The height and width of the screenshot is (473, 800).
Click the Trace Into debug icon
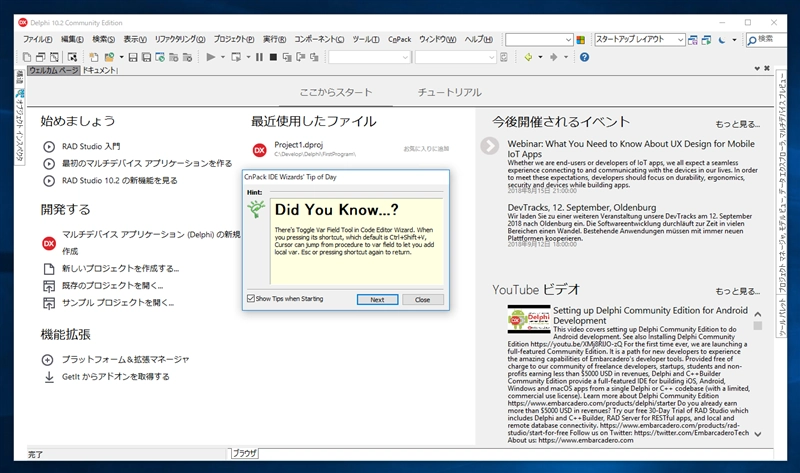(x=287, y=57)
